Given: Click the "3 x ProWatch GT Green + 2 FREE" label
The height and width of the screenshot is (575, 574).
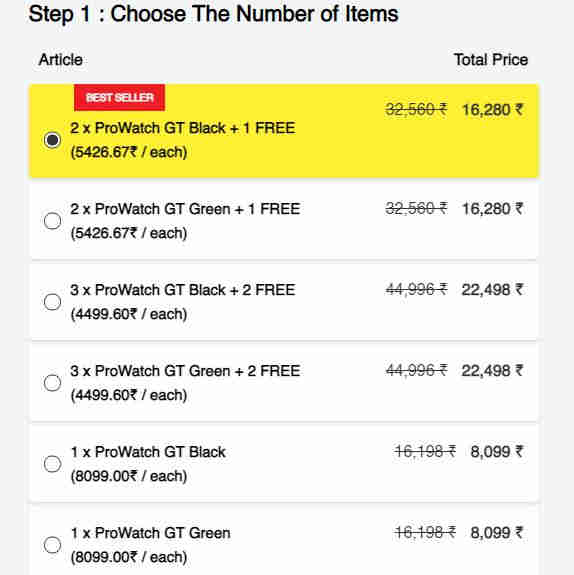Looking at the screenshot, I should (185, 371).
